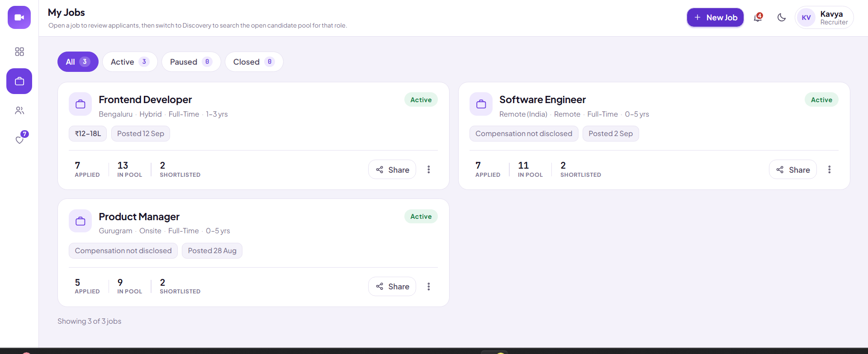Image resolution: width=868 pixels, height=354 pixels.
Task: Click 5 Applied on Product Manager
Action: click(x=87, y=287)
